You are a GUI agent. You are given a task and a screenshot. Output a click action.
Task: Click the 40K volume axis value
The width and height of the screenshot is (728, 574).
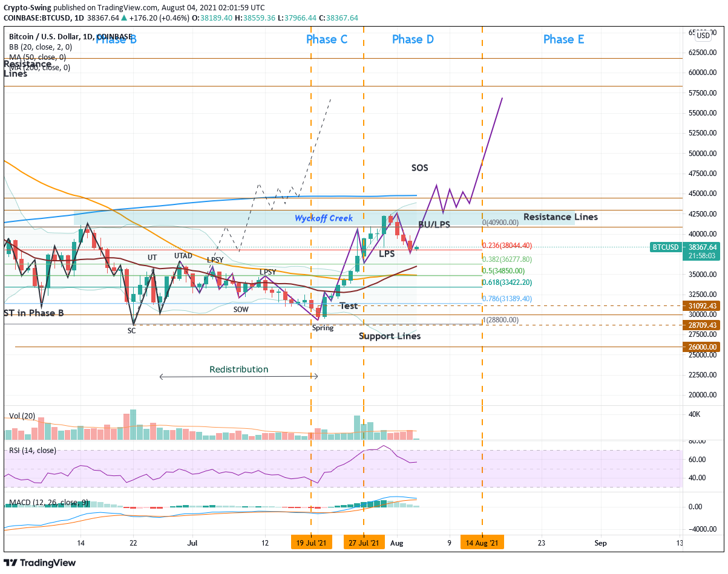(x=695, y=414)
